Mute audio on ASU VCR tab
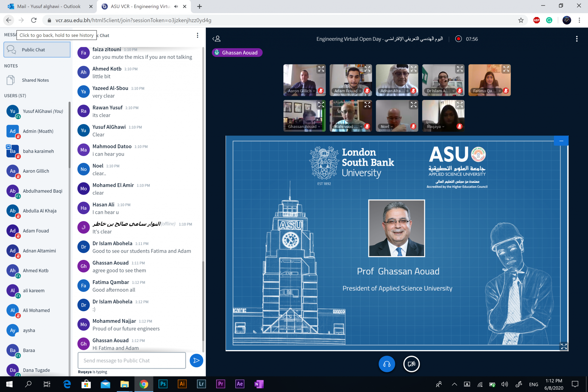 point(176,6)
